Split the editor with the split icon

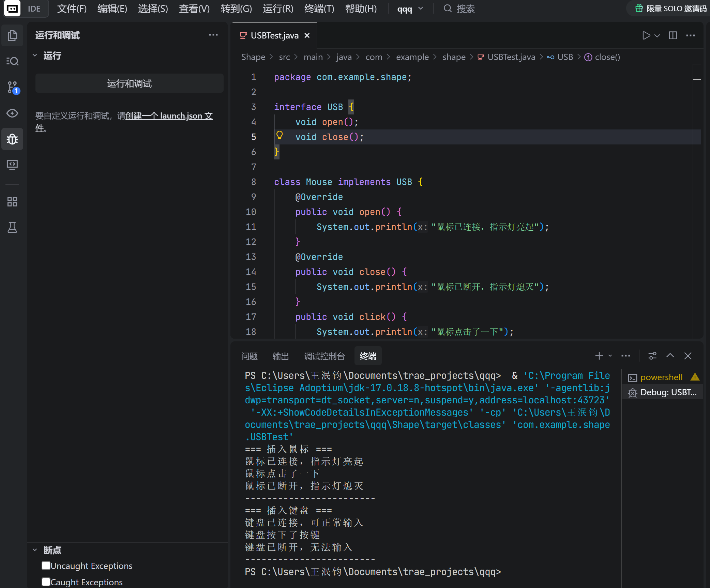click(x=673, y=35)
